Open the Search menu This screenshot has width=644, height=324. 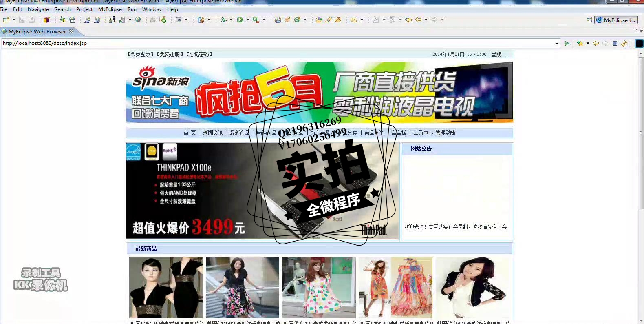62,9
